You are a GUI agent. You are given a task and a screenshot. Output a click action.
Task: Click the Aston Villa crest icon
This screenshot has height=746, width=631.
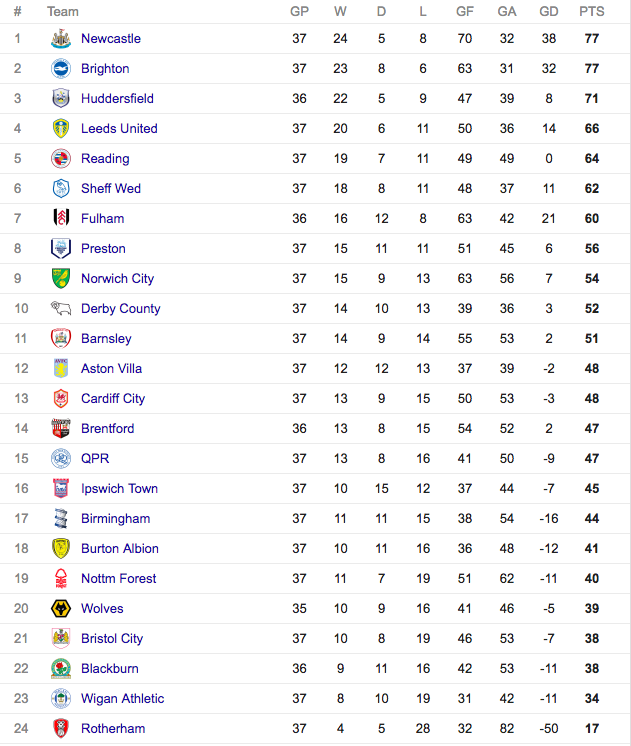click(x=61, y=369)
